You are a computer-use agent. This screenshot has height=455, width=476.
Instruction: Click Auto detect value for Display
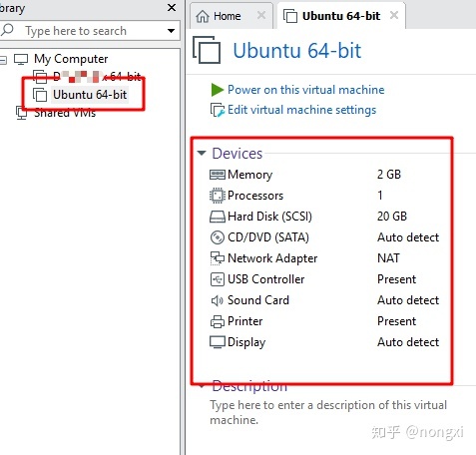click(x=408, y=342)
